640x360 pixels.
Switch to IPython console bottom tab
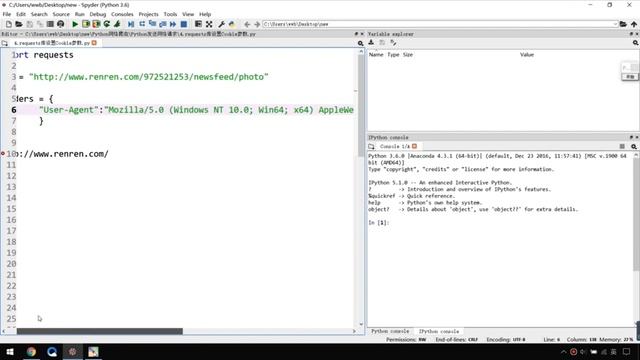(439, 331)
